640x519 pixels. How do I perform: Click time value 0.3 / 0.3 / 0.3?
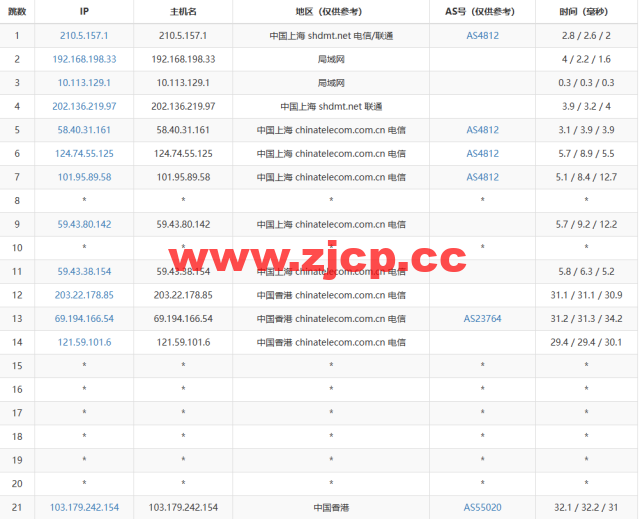(586, 83)
